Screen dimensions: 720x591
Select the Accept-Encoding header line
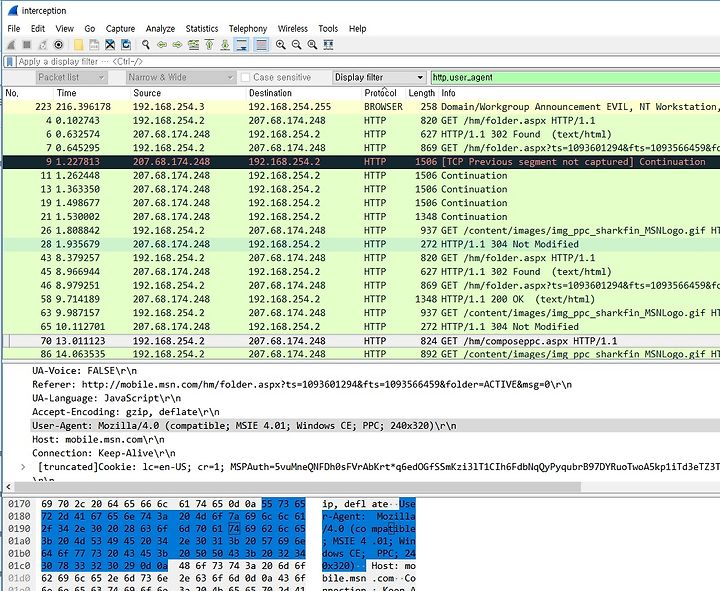126,412
